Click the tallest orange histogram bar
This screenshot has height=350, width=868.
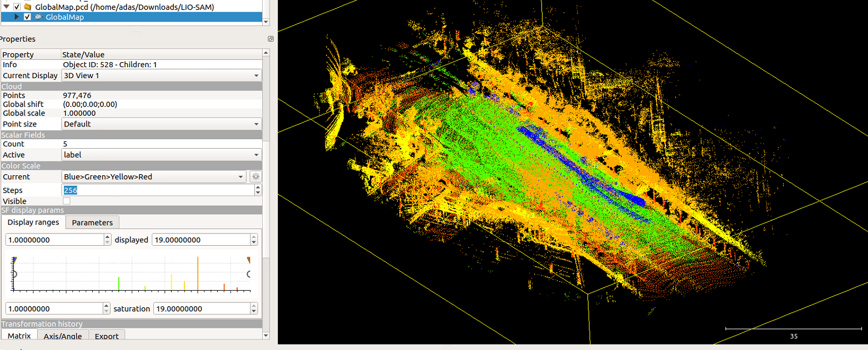198,274
